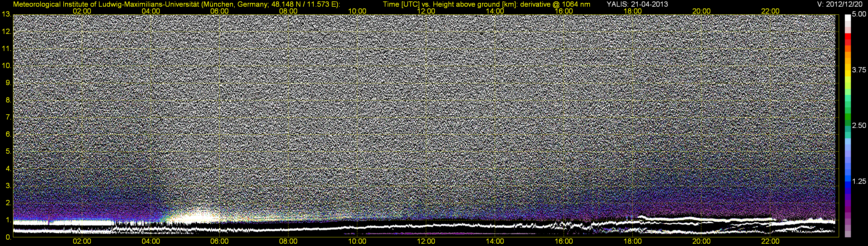Viewport: 868px width, 246px height.
Task: Click the 5.00 colorbar value
Action: tap(859, 14)
